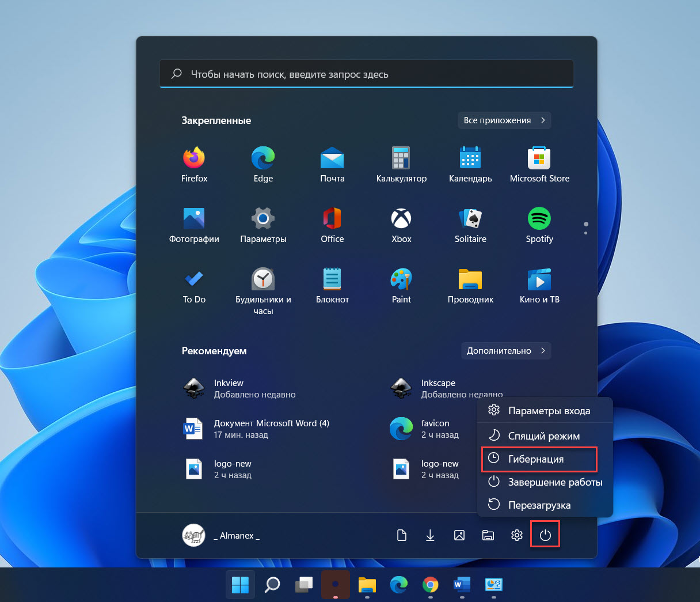Screen dimensions: 700x602
Task: Open Будильники и часы app
Action: (263, 291)
